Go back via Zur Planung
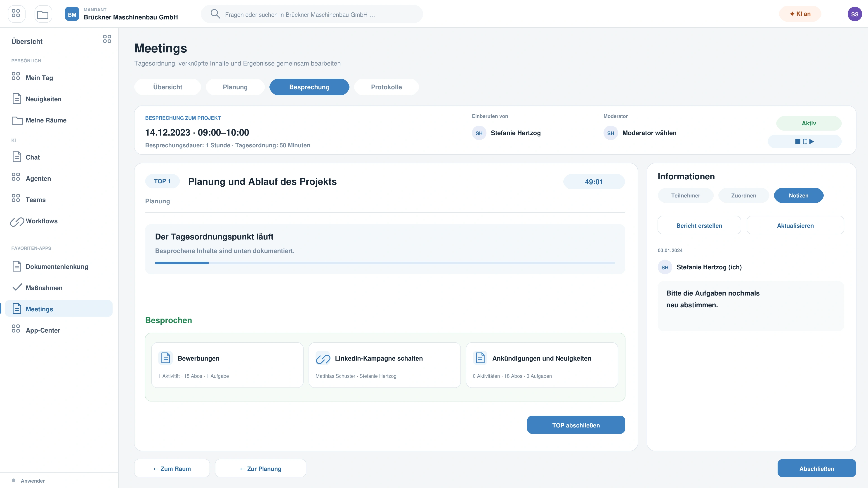 (x=260, y=469)
